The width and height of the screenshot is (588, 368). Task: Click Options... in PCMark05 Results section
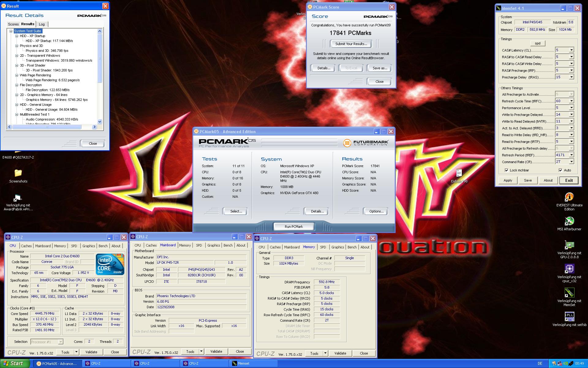click(376, 211)
